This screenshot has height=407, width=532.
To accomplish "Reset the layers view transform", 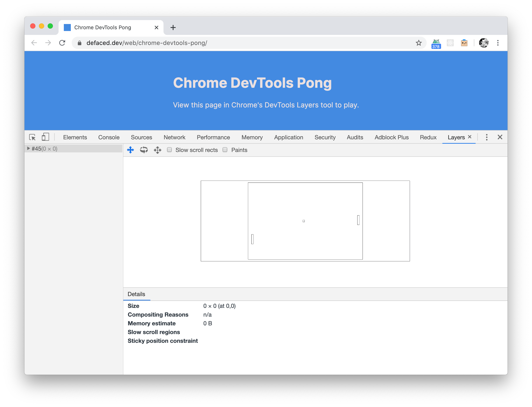I will (157, 150).
